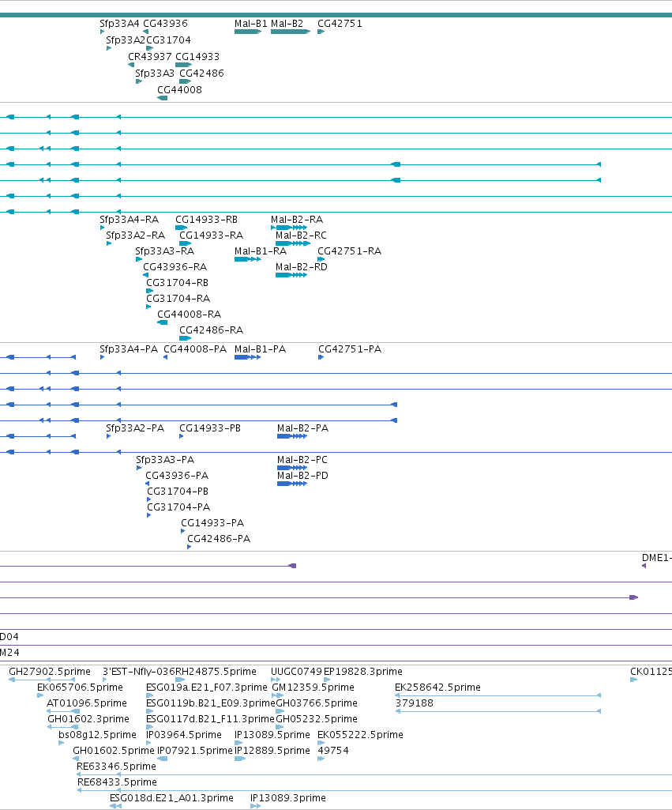Click EST RE63346.5prime label
The image size is (672, 810).
(116, 767)
